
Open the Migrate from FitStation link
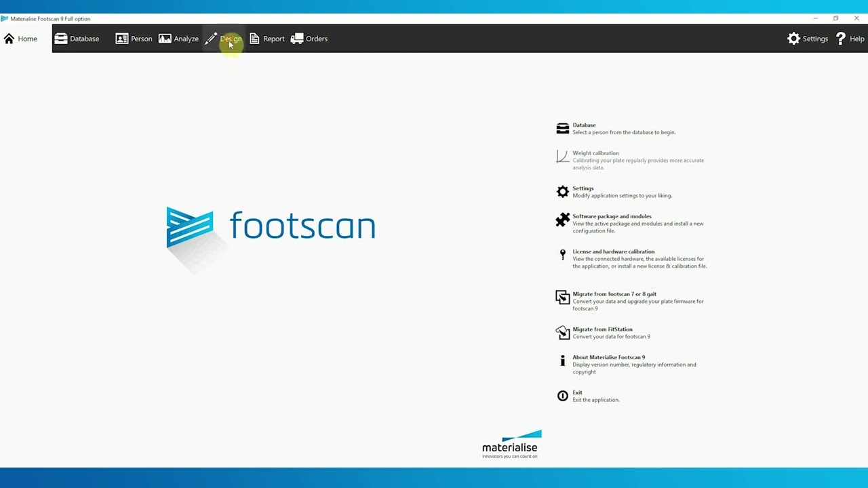pos(602,329)
